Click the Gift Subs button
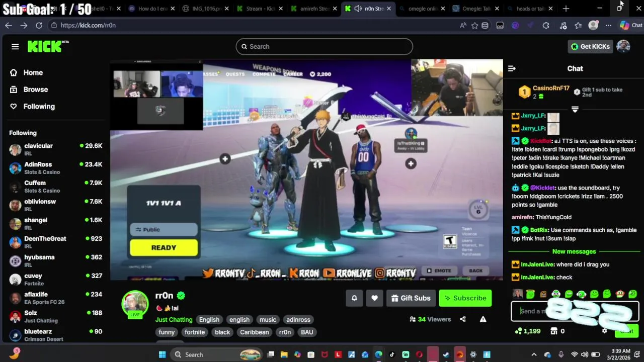 pos(411,298)
